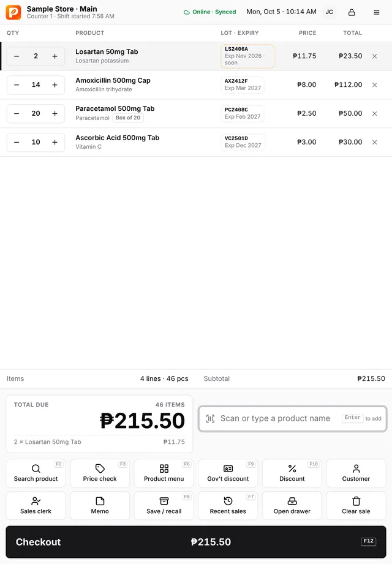Click the ₱2.50 unit price

(307, 114)
